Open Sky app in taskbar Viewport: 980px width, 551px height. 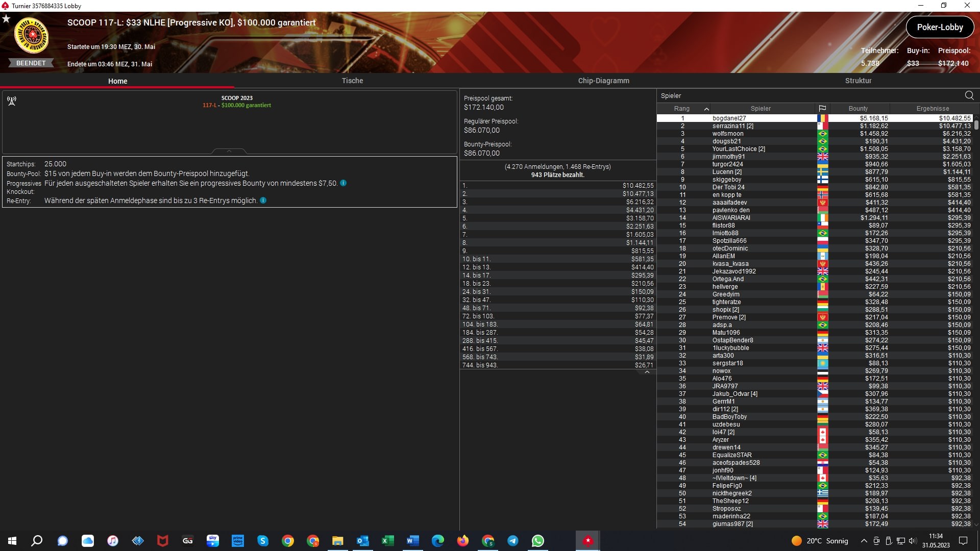pyautogui.click(x=213, y=541)
